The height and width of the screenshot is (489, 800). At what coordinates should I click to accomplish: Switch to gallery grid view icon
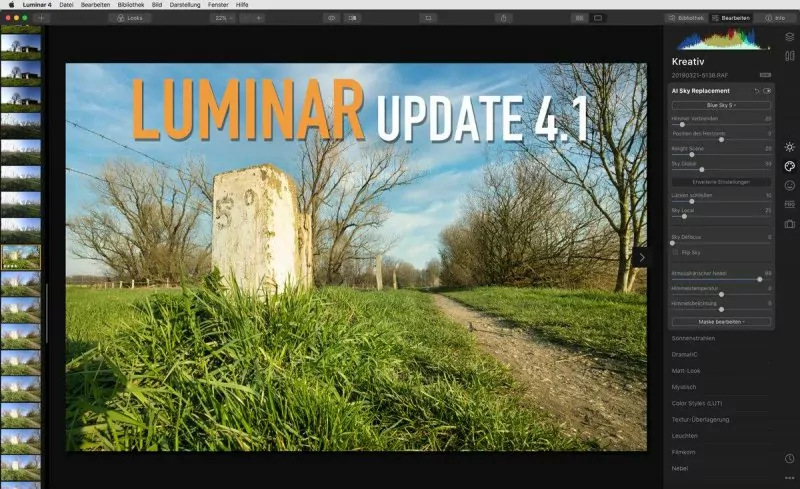tap(579, 18)
